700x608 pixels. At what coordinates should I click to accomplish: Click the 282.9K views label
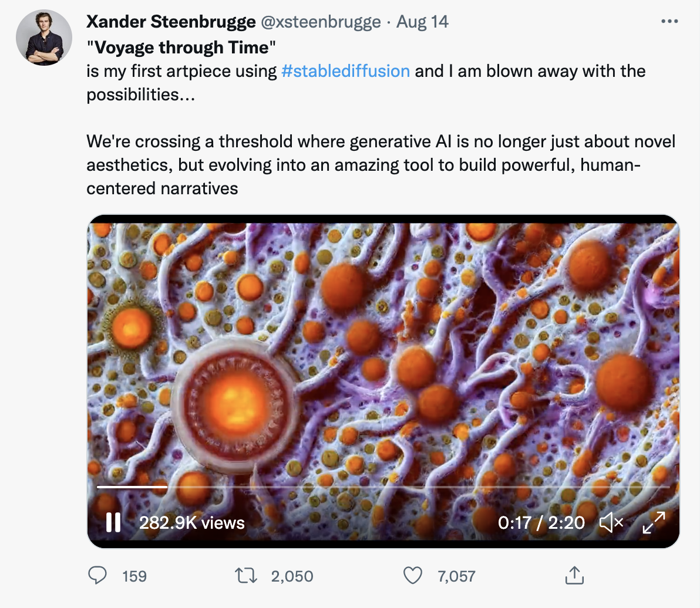point(191,522)
